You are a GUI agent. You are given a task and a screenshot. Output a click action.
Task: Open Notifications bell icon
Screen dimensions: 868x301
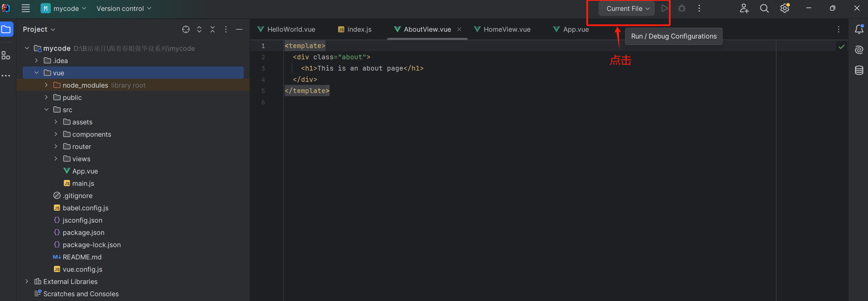coord(859,29)
